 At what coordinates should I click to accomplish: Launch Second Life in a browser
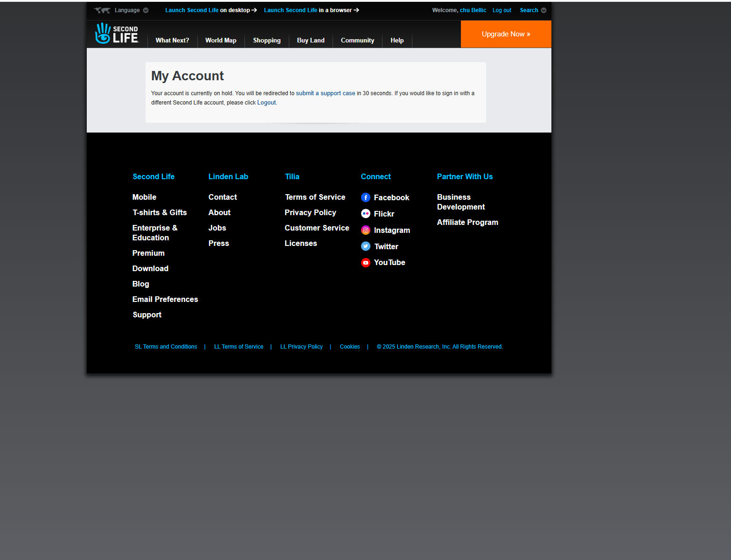[x=312, y=10]
